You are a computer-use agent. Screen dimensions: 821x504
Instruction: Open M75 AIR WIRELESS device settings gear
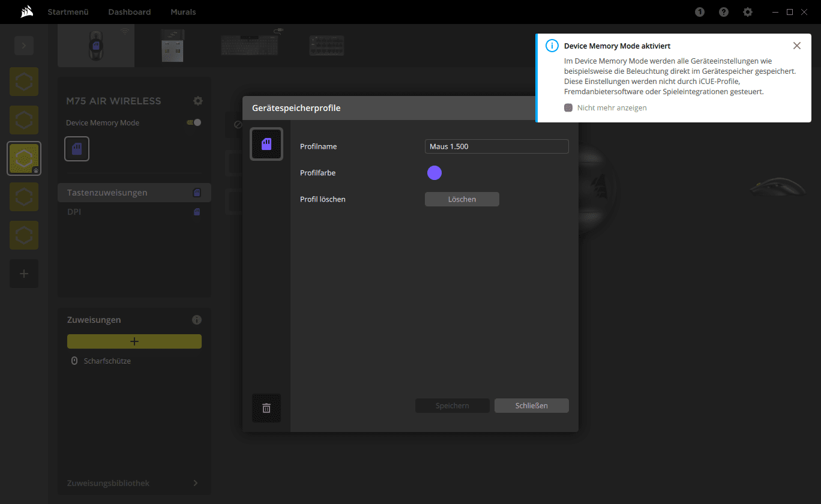[198, 101]
